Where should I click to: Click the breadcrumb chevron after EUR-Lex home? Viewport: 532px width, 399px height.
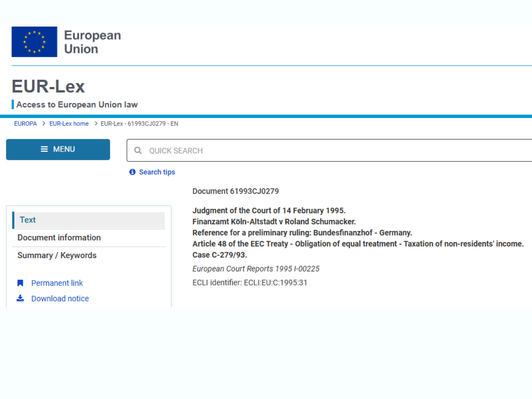[x=96, y=124]
